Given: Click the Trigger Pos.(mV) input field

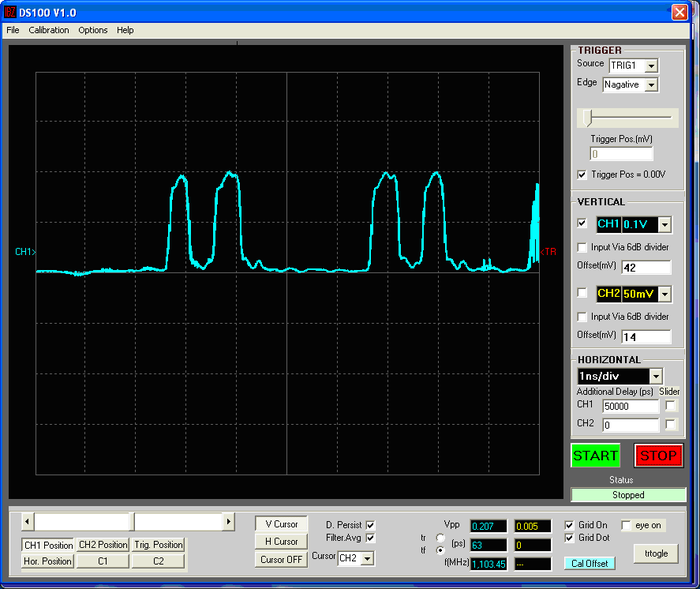Looking at the screenshot, I should [x=621, y=154].
